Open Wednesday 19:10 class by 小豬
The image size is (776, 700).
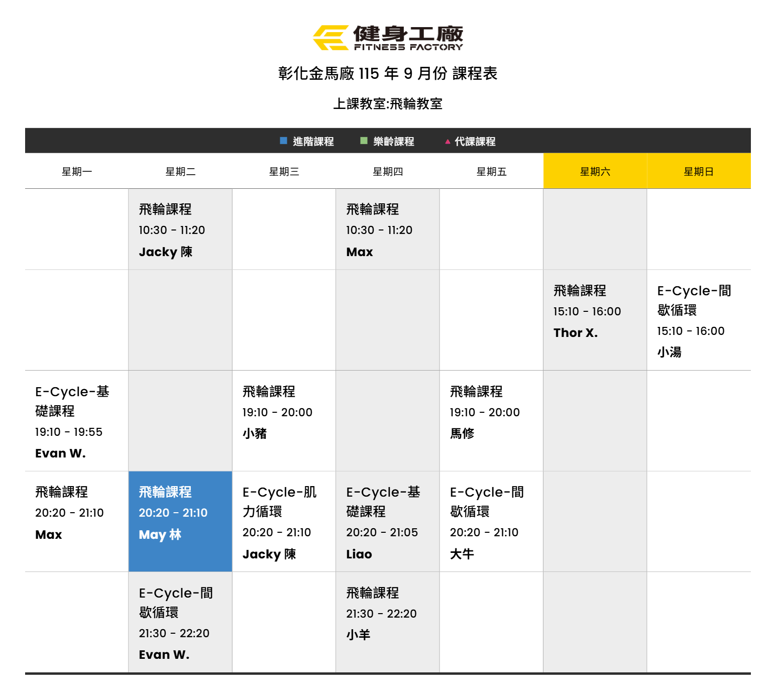284,421
